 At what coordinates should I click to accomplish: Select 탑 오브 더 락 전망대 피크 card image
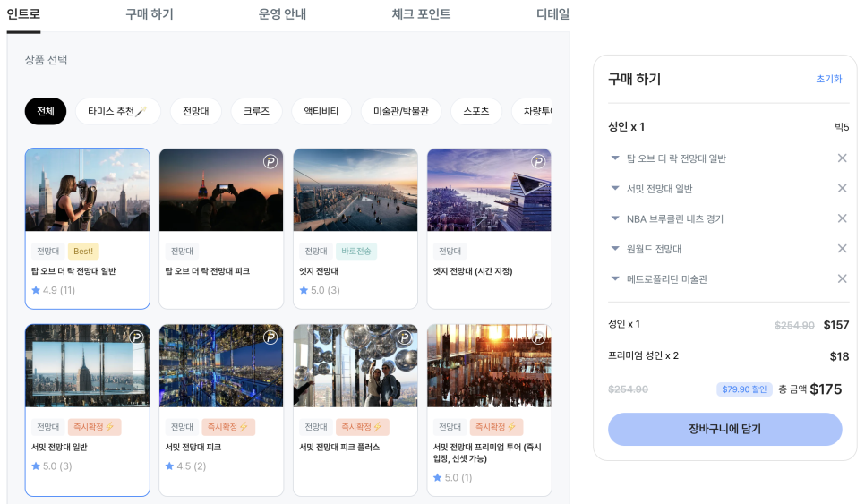click(x=221, y=190)
